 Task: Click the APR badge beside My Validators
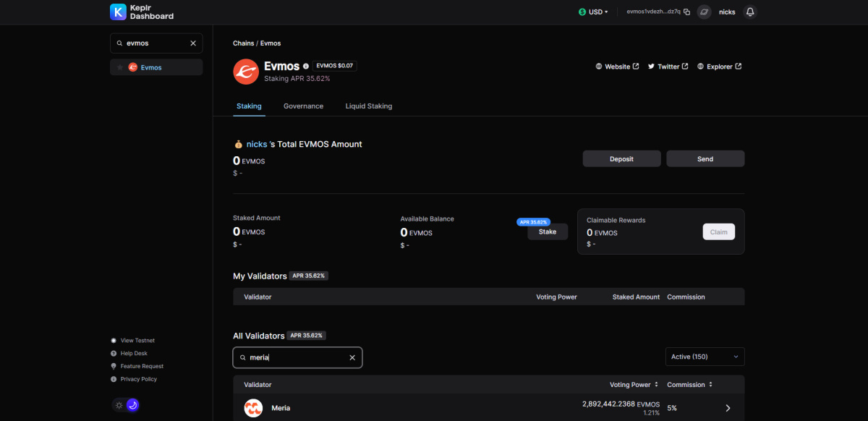(x=309, y=276)
